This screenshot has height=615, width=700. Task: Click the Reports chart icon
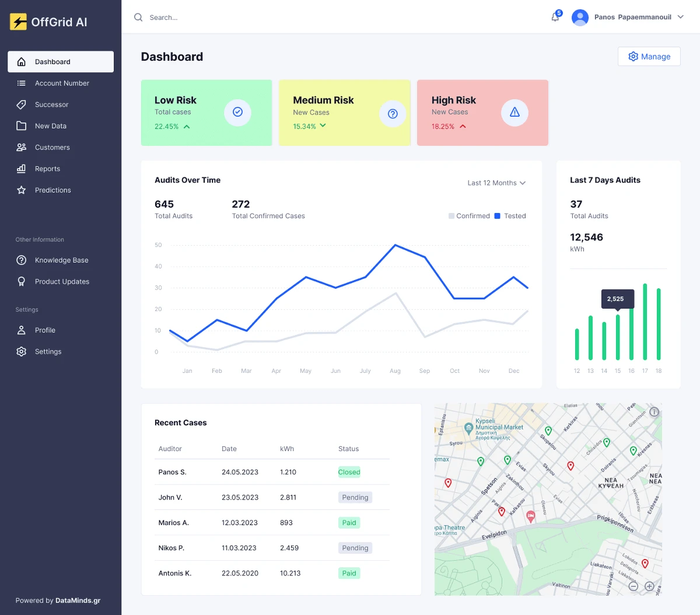point(22,169)
